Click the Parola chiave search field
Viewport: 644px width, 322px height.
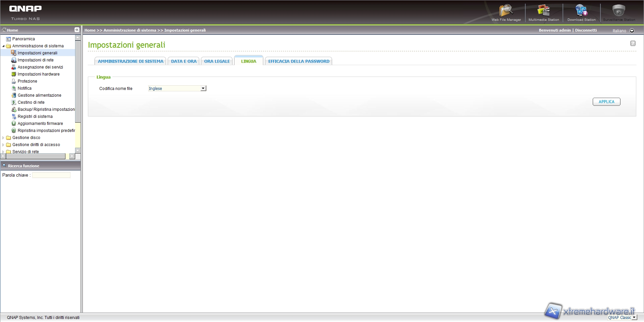pos(51,175)
